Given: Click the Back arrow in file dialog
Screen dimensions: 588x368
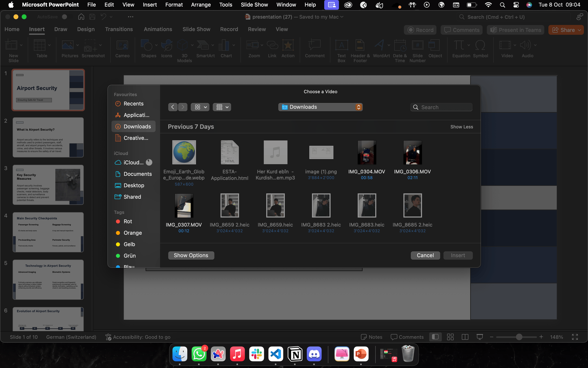Looking at the screenshot, I should (x=173, y=107).
